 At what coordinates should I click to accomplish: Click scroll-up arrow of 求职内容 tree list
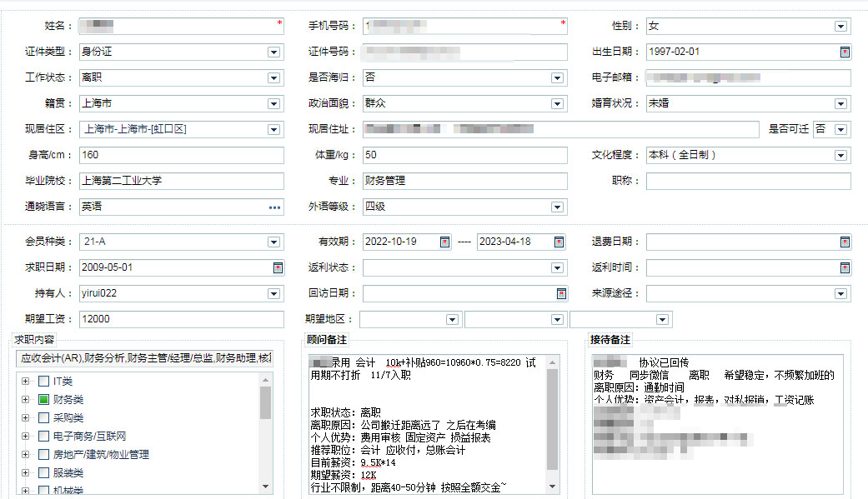coord(266,380)
